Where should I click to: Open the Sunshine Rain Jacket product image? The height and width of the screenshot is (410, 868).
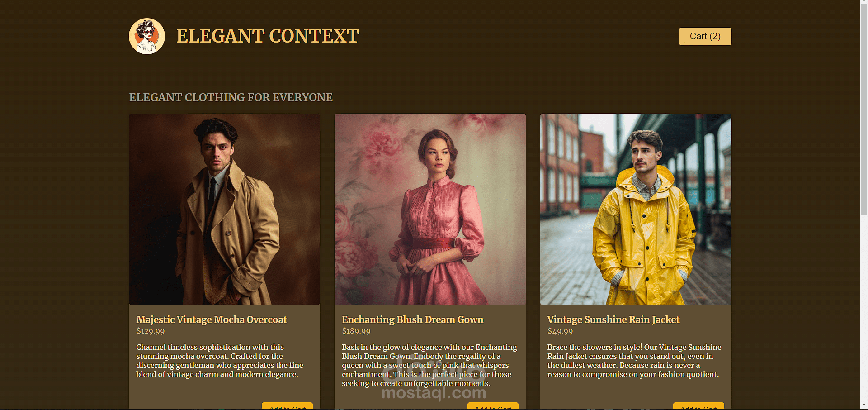[636, 209]
